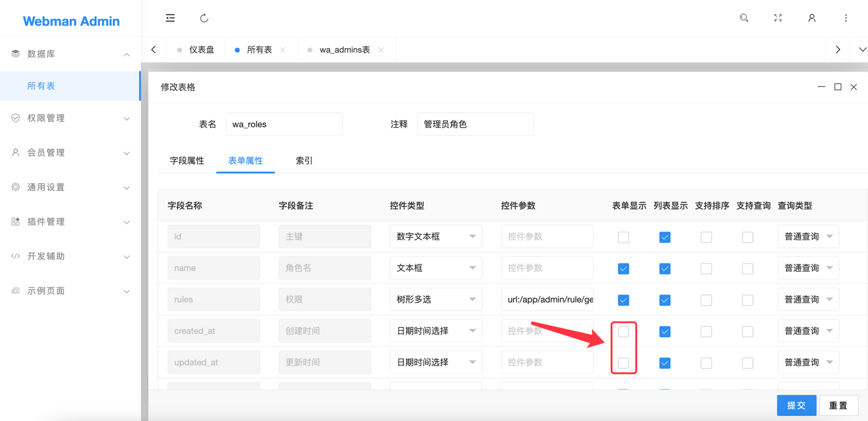Toggle the sidebar collapse icon
Image resolution: width=868 pixels, height=421 pixels.
click(170, 19)
